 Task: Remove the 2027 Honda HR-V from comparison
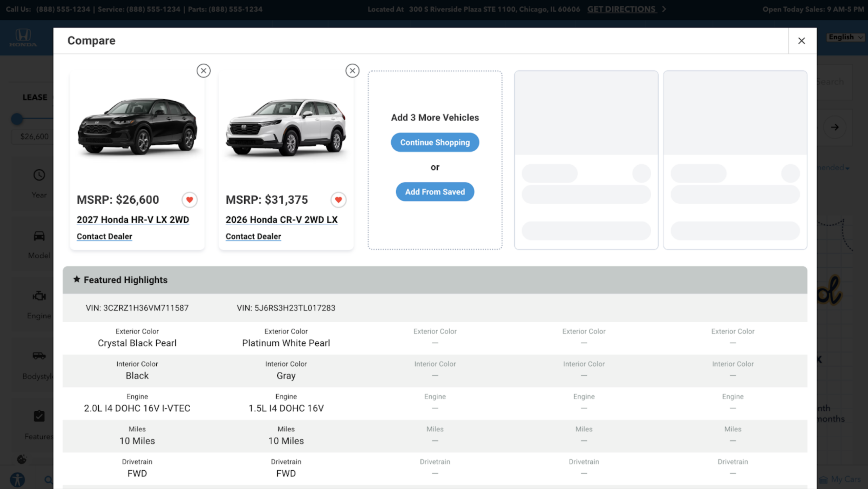point(203,70)
